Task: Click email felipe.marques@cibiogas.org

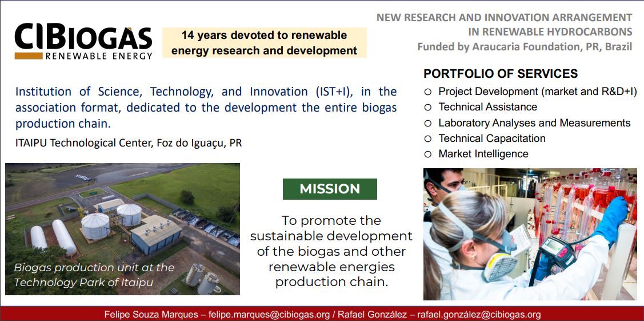Action: point(269,315)
